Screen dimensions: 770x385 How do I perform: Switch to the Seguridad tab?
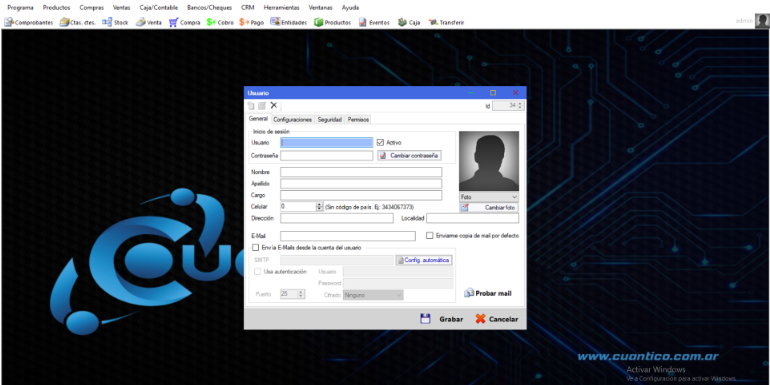(330, 120)
